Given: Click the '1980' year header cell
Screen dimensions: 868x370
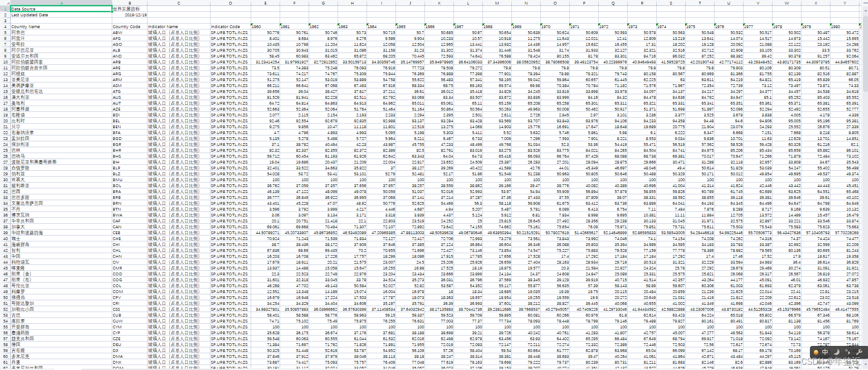Looking at the screenshot, I should pyautogui.click(x=844, y=26).
